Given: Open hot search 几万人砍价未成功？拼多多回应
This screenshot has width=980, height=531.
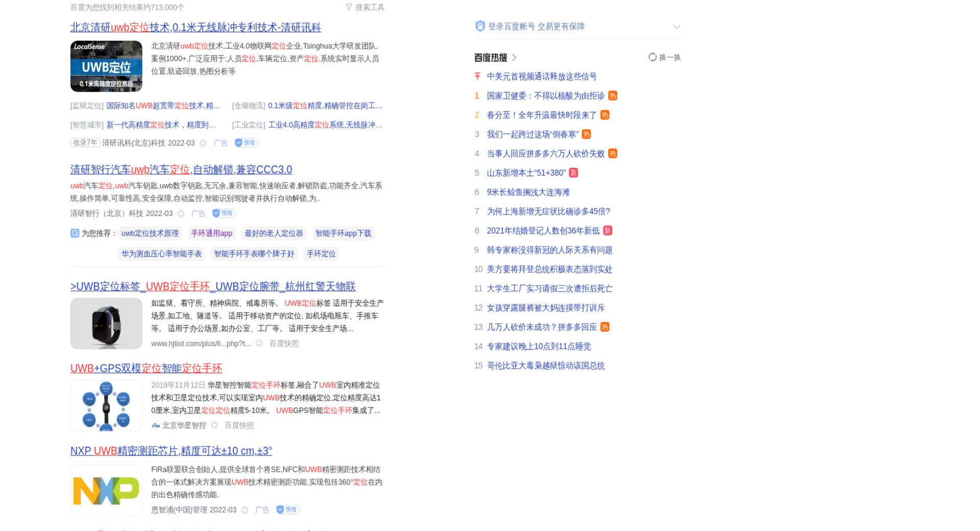Looking at the screenshot, I should point(542,327).
